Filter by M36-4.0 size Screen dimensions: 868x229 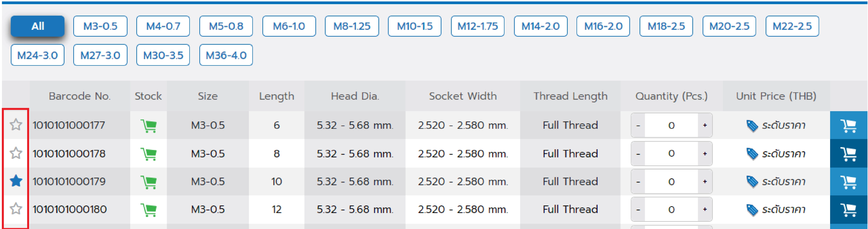coord(226,55)
